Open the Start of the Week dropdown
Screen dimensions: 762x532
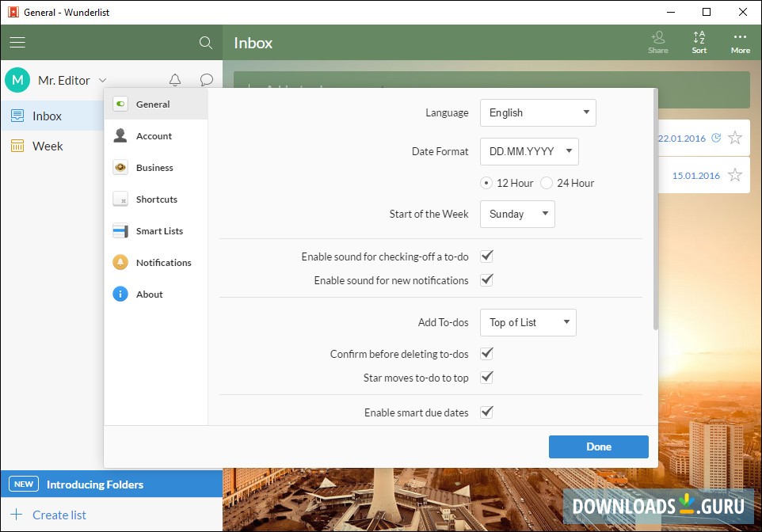pos(517,215)
